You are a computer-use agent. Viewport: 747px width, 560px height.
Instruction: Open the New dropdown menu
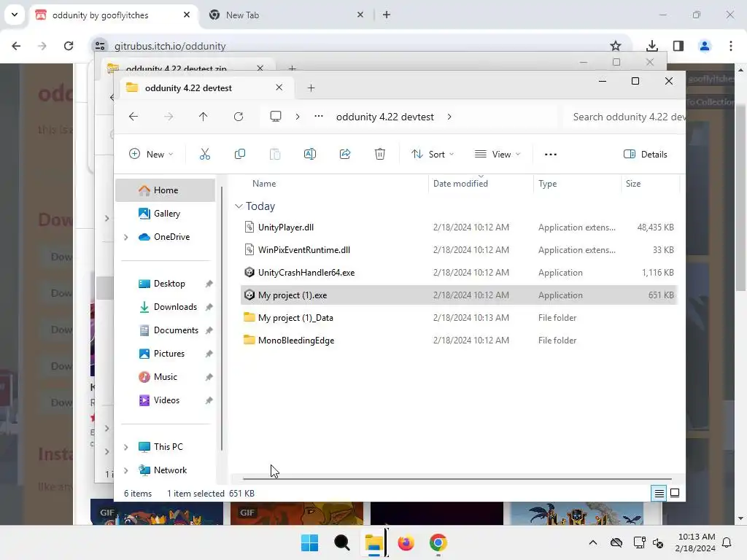[151, 155]
